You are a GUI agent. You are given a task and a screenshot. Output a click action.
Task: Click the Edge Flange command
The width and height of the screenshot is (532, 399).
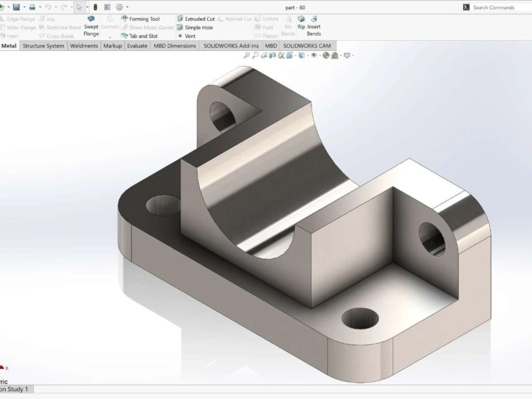coord(18,19)
